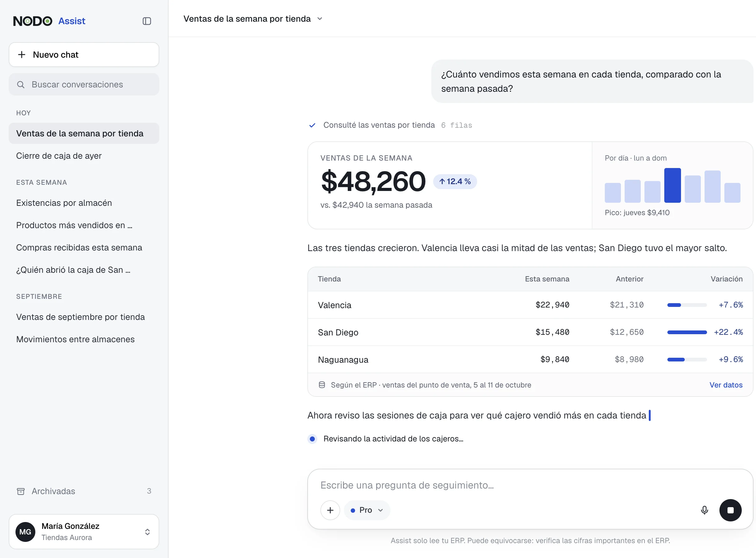756x558 pixels.
Task: Click the $48,260 weekly total
Action: point(373,181)
